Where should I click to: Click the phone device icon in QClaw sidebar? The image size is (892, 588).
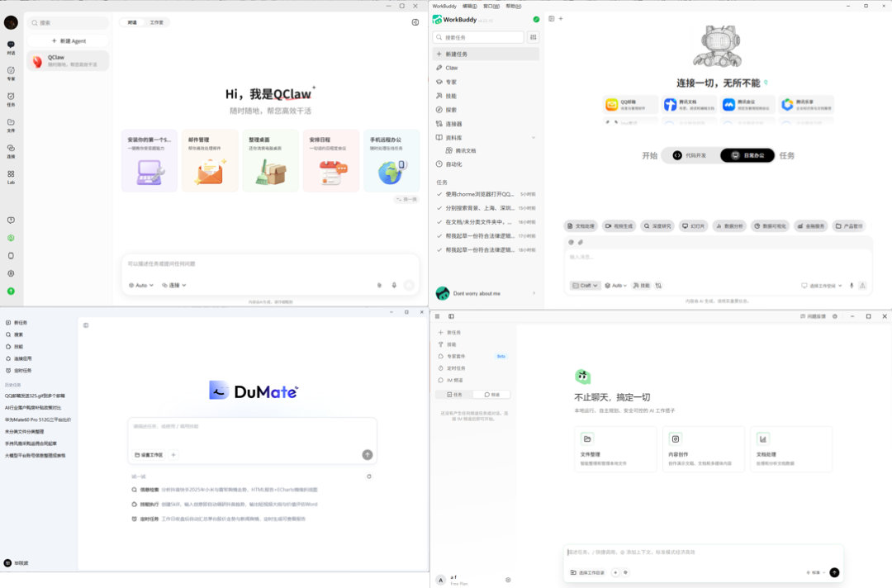pyautogui.click(x=11, y=256)
